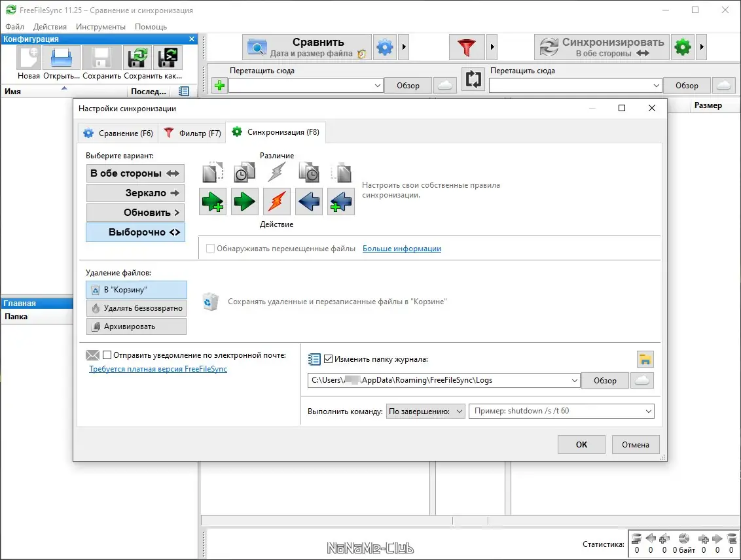Select В обе стороны sync variant
Viewport: 741px width, 560px height.
coord(135,173)
